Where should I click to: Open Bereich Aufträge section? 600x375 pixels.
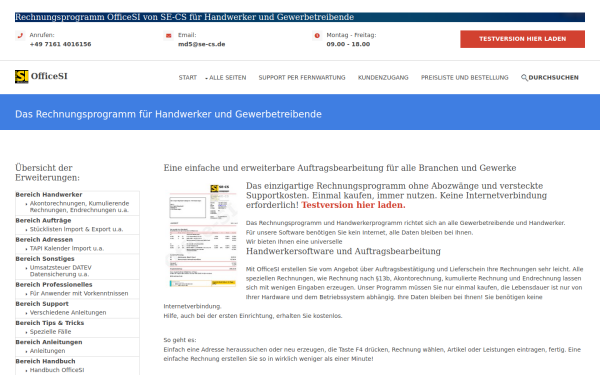[43, 220]
